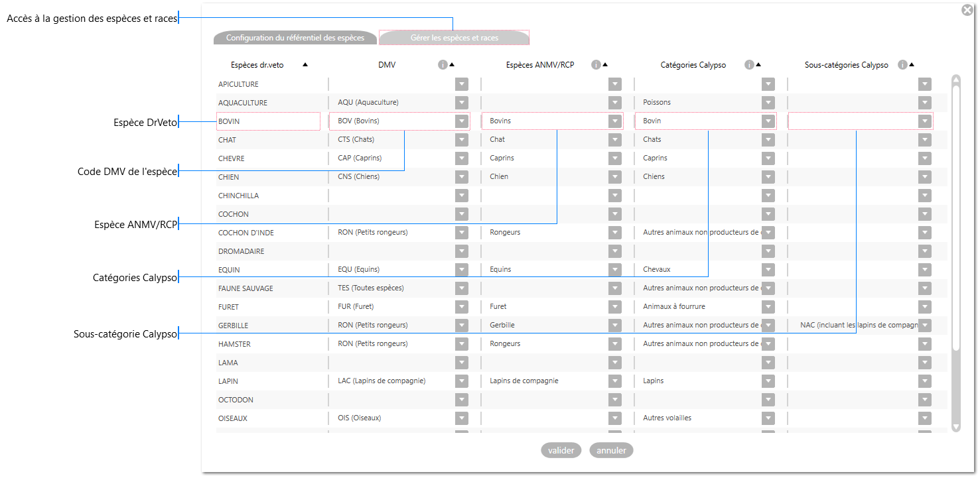Image resolution: width=980 pixels, height=478 pixels.
Task: Open ANMV/RCP dropdown showing Chien
Action: tap(615, 177)
